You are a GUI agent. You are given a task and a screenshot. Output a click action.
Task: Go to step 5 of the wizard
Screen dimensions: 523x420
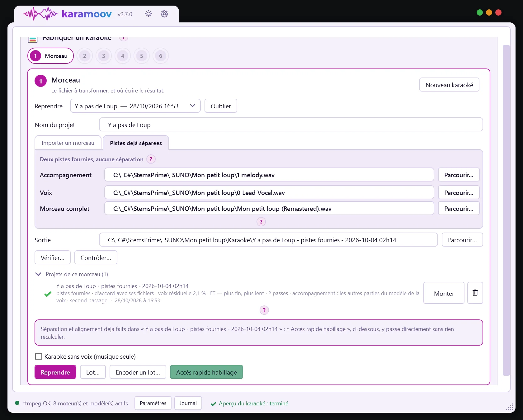[x=142, y=56]
